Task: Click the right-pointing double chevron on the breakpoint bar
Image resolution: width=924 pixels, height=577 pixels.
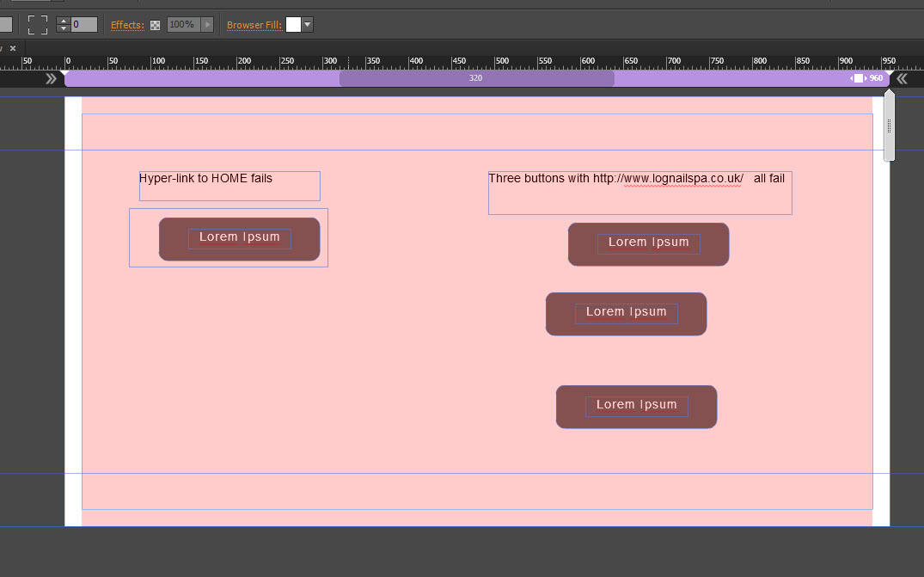Action: coord(52,78)
